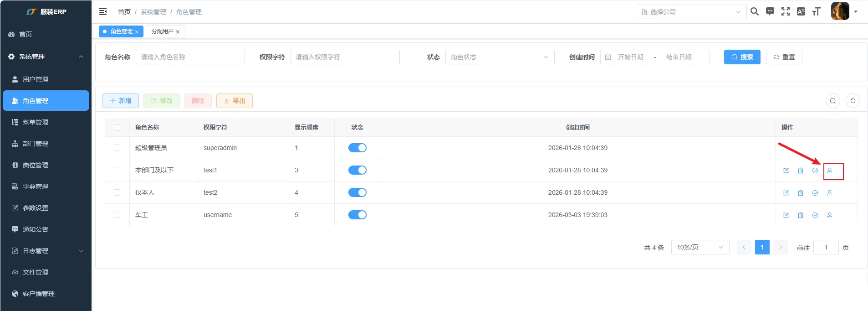Collapse sidebar with hamburger menu icon
The width and height of the screenshot is (868, 311).
(x=103, y=12)
